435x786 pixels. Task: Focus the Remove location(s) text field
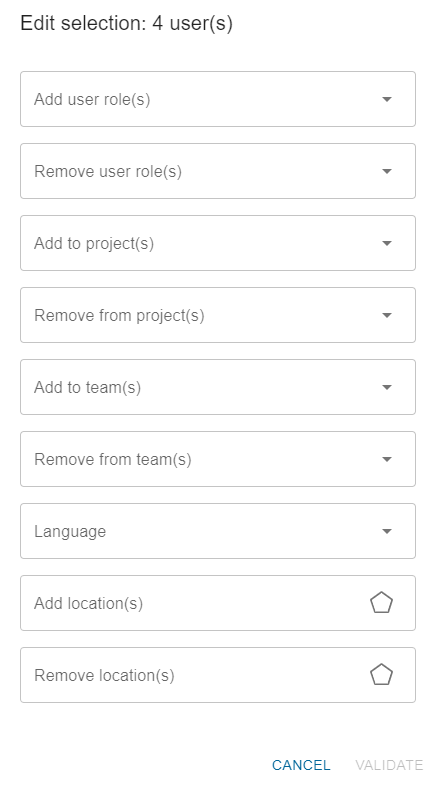pyautogui.click(x=218, y=675)
